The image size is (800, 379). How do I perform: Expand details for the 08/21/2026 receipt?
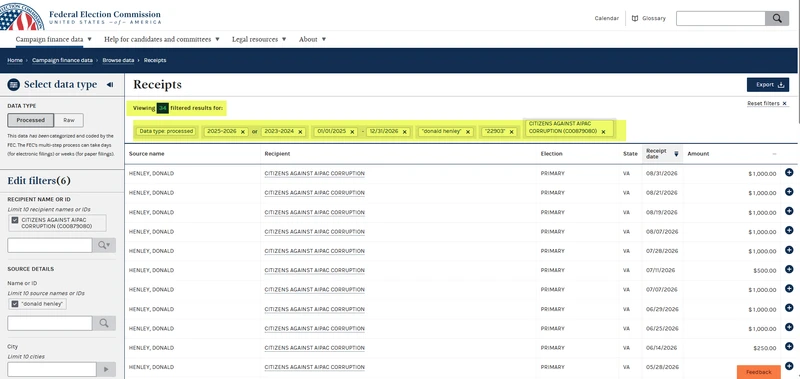789,192
